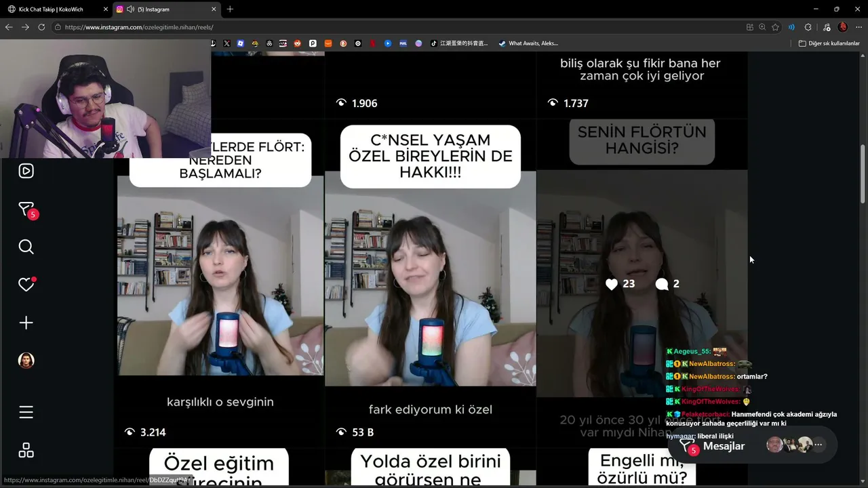Click chat username Aegeus_55
The height and width of the screenshot is (488, 868).
692,351
